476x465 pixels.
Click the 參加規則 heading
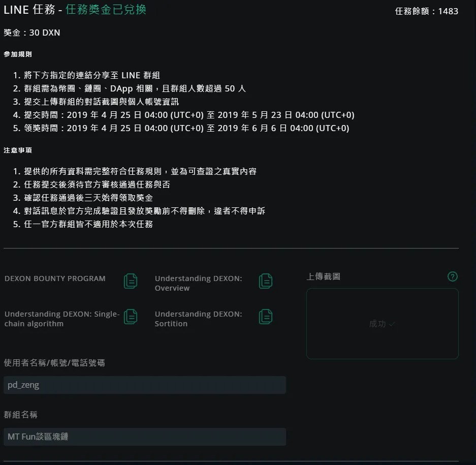[18, 54]
